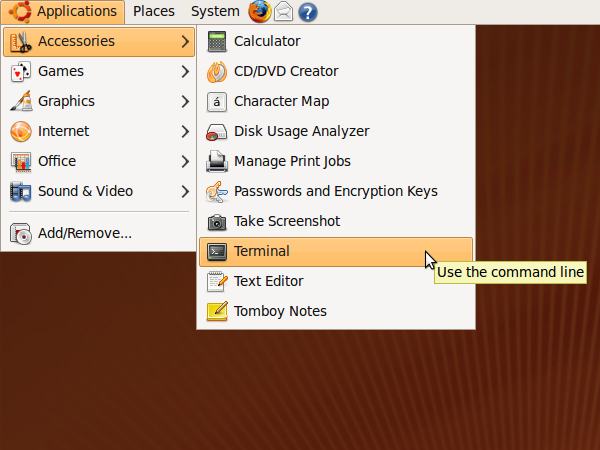Expand the Sound & Video submenu arrow
The width and height of the screenshot is (600, 450).
coord(185,191)
